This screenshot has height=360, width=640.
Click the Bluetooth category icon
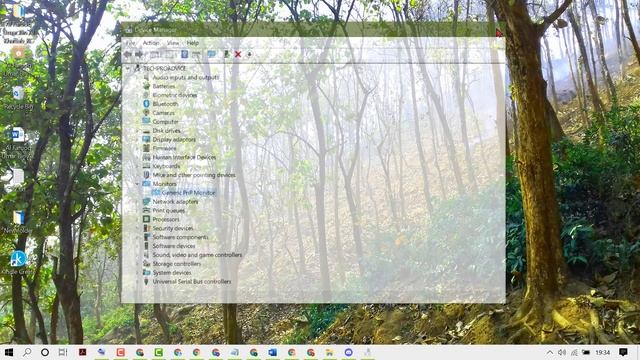(x=146, y=104)
